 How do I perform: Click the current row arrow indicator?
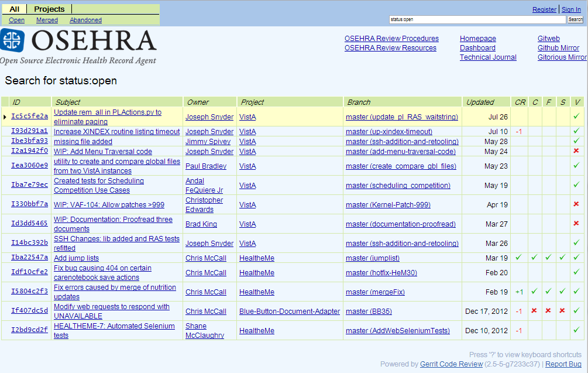click(x=5, y=117)
